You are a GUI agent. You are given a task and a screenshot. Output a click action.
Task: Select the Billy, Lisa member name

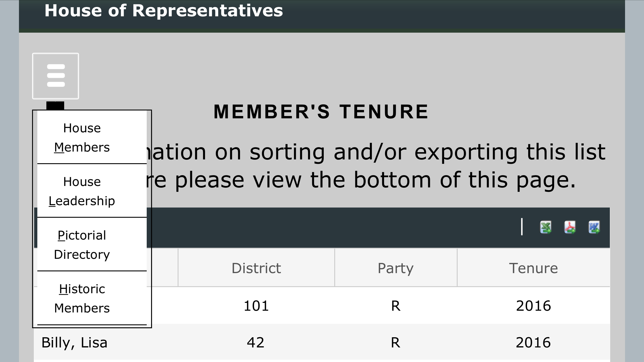click(x=74, y=342)
